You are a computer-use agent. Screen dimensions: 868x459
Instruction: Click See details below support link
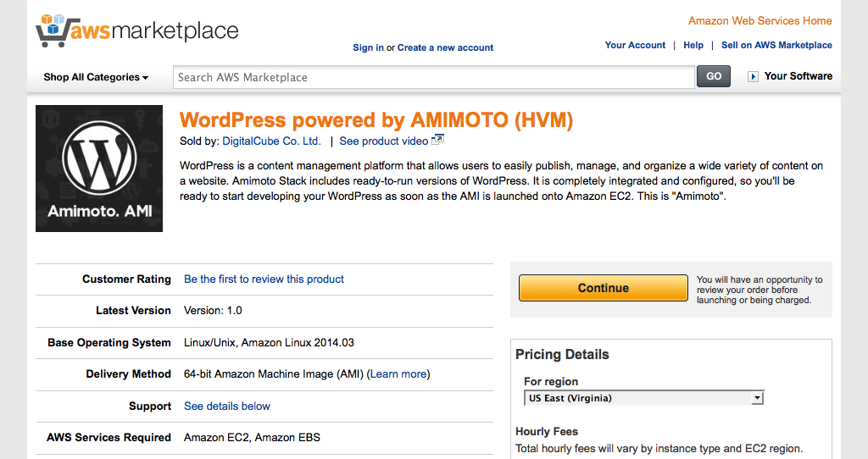point(227,406)
